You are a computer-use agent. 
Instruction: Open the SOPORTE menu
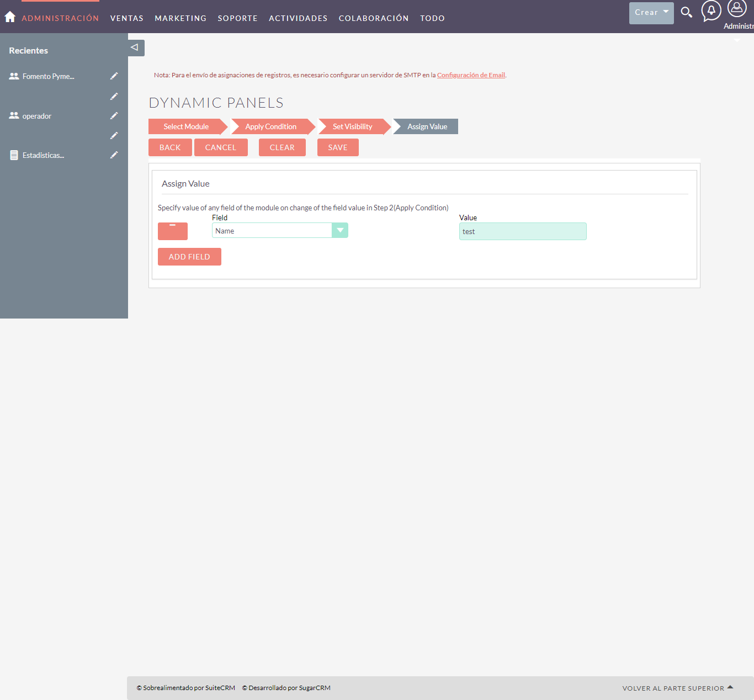click(x=237, y=18)
